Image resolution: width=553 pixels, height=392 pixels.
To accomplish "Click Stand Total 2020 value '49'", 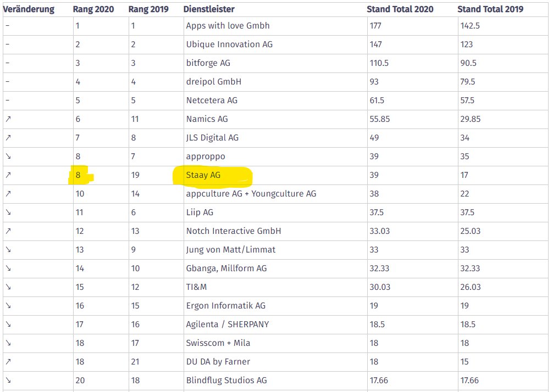I will coord(374,138).
